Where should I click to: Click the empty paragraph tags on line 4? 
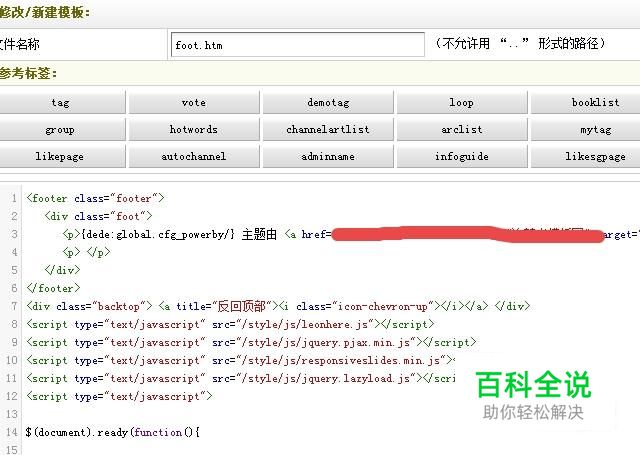click(x=86, y=252)
